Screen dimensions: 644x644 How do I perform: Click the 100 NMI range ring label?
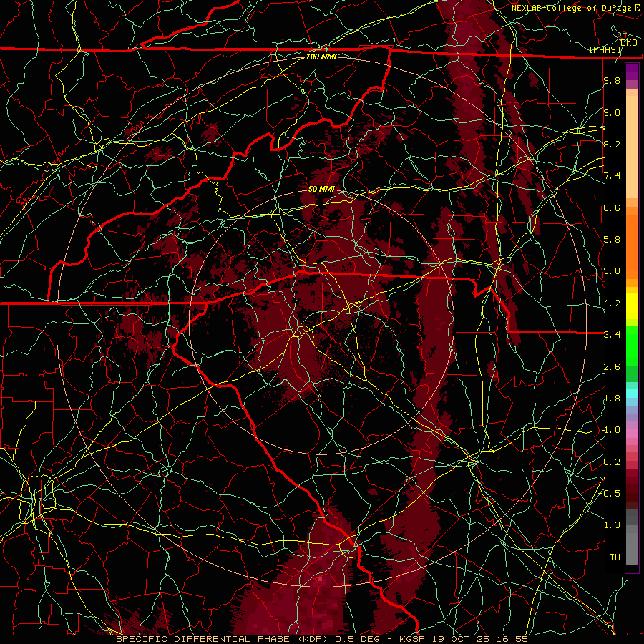pos(321,57)
